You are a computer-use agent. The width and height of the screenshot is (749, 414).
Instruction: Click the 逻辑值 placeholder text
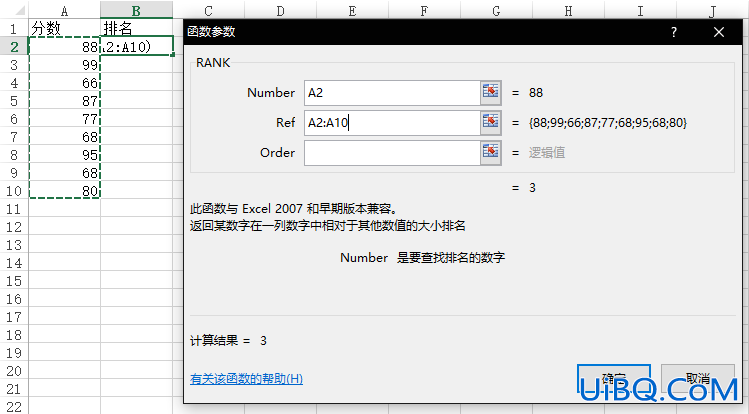[x=546, y=153]
